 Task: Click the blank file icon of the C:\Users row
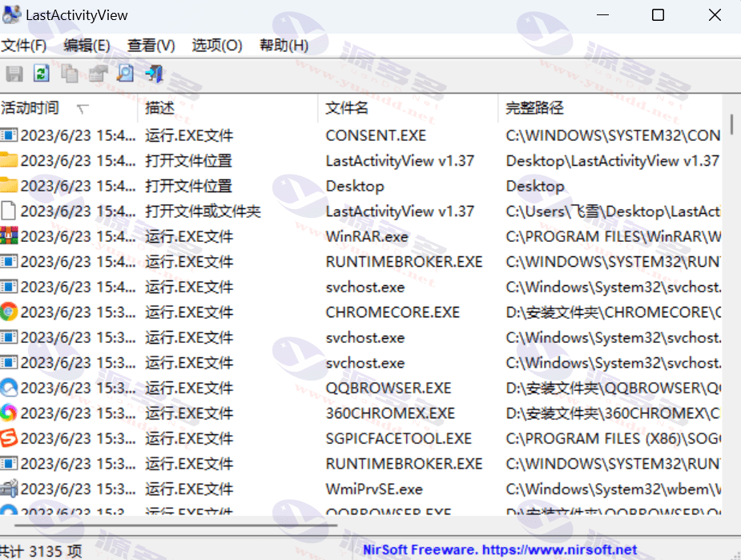9,212
